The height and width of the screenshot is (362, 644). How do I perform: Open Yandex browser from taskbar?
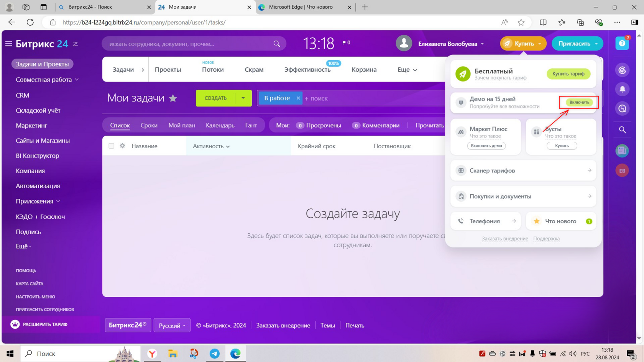[x=152, y=354]
